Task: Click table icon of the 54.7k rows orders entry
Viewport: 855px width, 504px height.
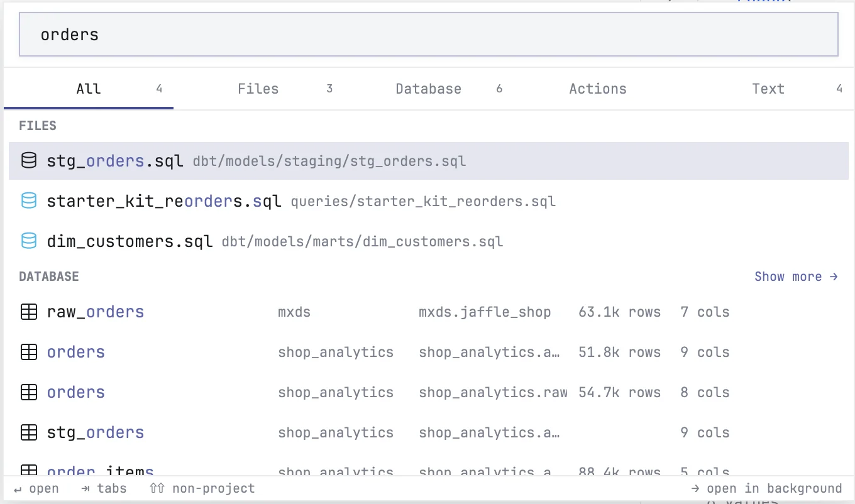Action: pos(29,392)
